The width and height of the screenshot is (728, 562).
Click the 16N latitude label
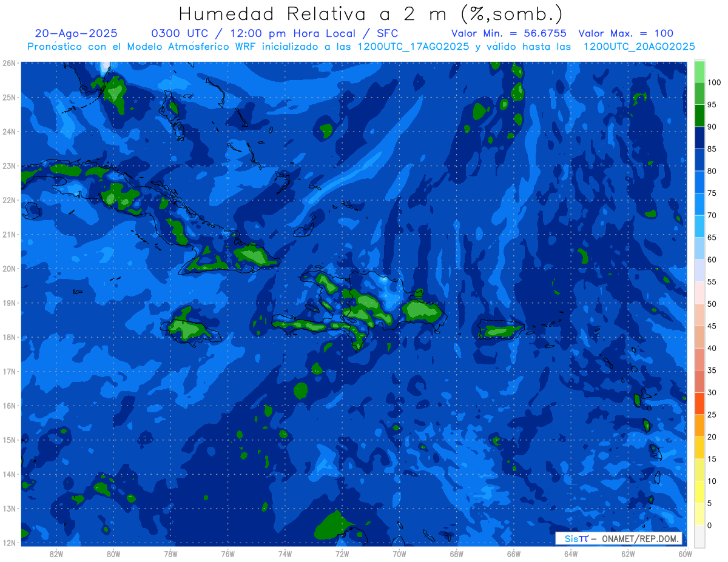point(9,406)
